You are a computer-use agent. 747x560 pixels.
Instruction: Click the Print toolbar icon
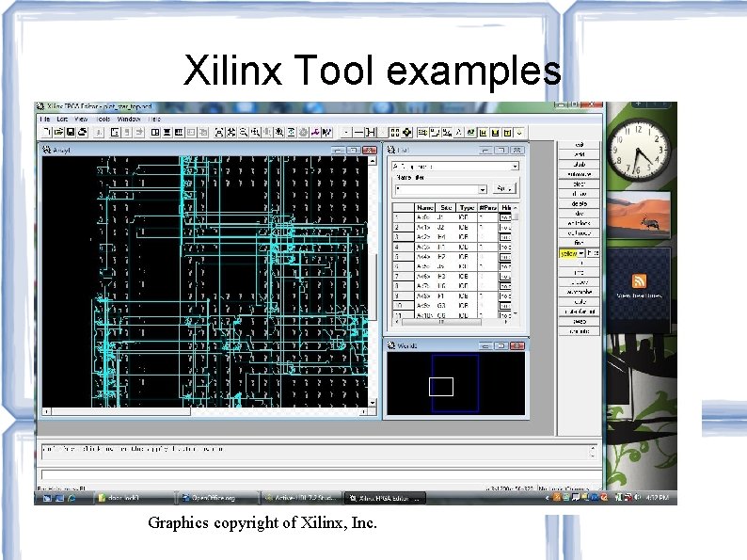tap(83, 132)
